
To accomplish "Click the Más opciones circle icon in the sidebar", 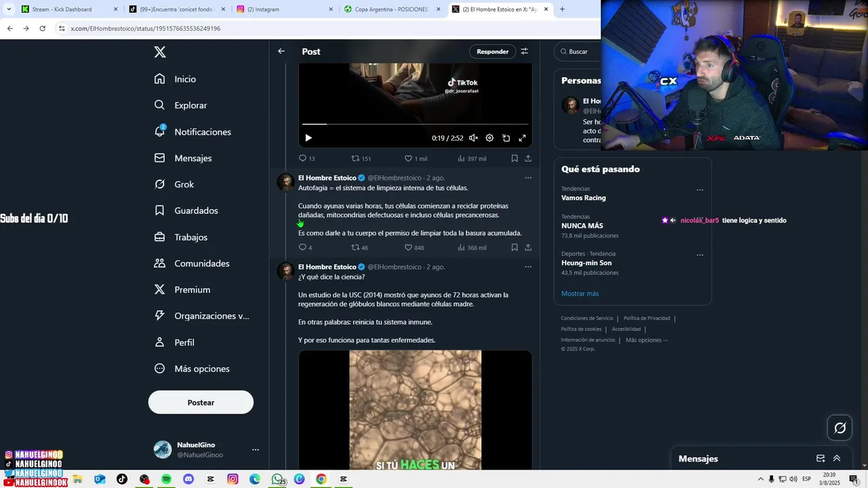I will point(159,369).
